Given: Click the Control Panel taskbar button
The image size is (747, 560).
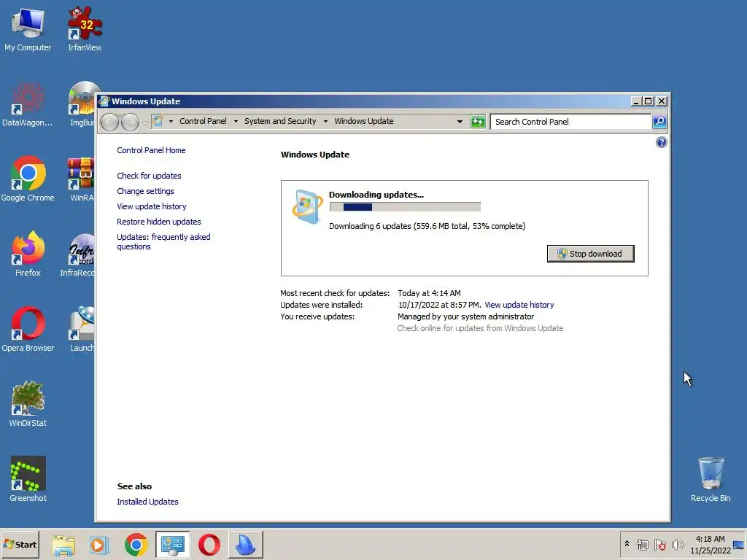Looking at the screenshot, I should pyautogui.click(x=172, y=545).
